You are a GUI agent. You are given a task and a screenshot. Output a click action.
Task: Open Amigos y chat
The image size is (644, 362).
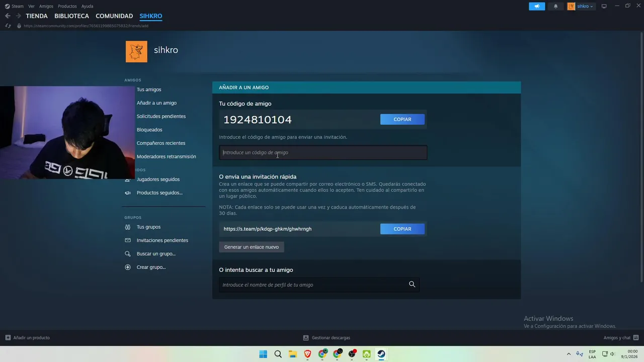(x=621, y=338)
